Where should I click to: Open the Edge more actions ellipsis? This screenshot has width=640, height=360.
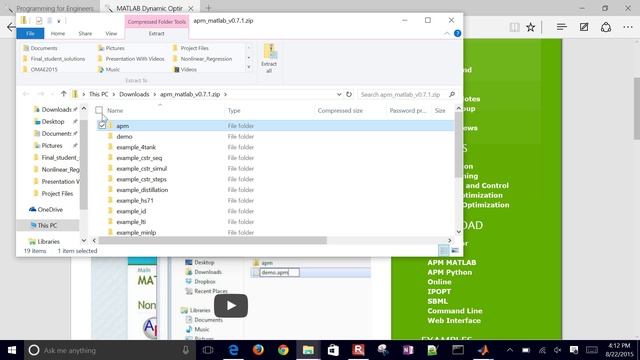pos(628,27)
